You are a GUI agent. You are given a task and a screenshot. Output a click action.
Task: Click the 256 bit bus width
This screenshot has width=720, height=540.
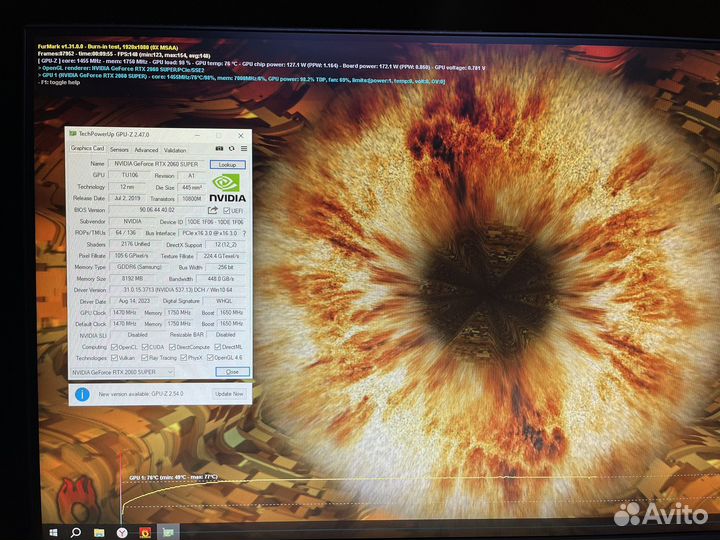[x=226, y=267]
